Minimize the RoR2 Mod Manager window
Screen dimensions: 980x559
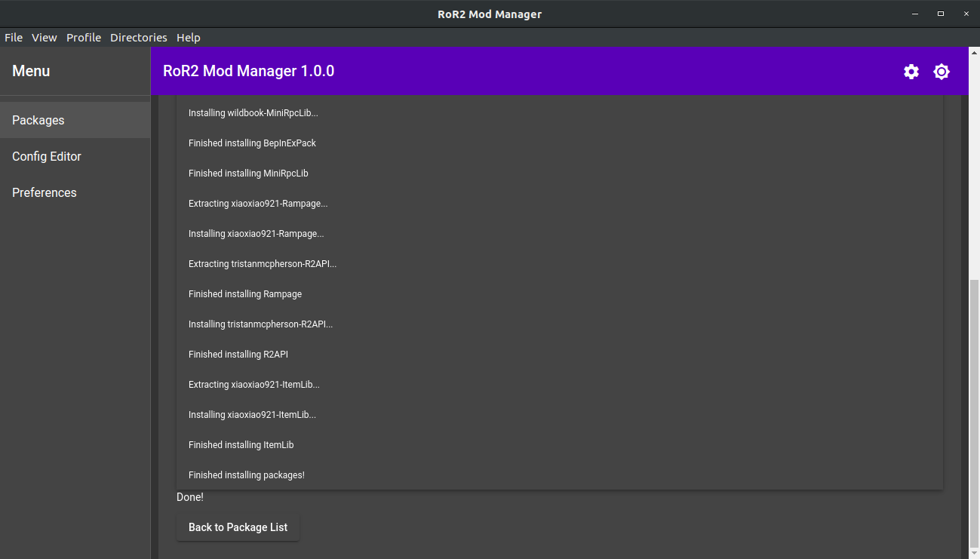(917, 14)
